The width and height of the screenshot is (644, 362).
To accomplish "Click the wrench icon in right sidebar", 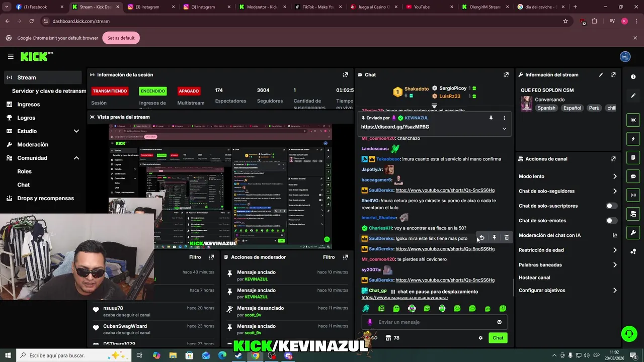I will click(633, 233).
